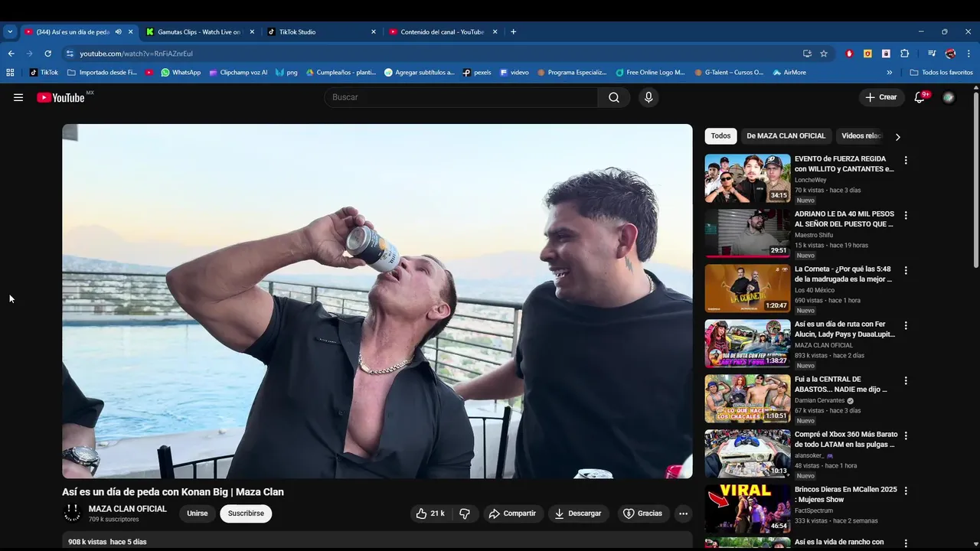Open La Corneta video thumbnail
Image resolution: width=980 pixels, height=551 pixels.
tap(747, 289)
